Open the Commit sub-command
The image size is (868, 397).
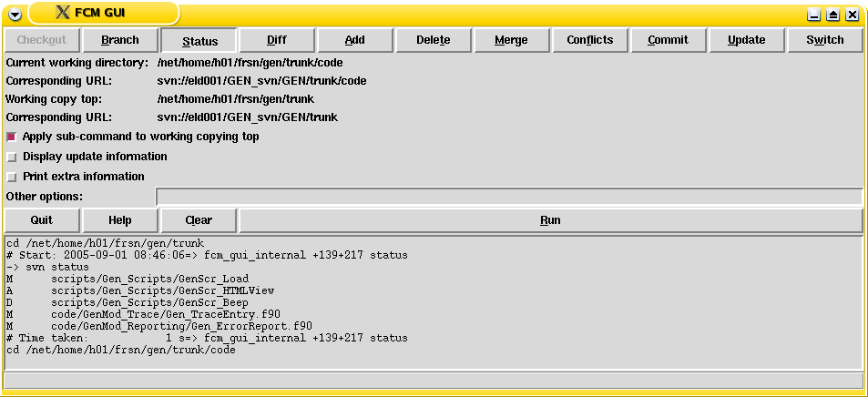tap(669, 40)
